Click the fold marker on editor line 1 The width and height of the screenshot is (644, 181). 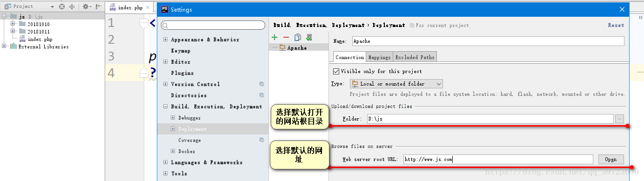tap(144, 23)
